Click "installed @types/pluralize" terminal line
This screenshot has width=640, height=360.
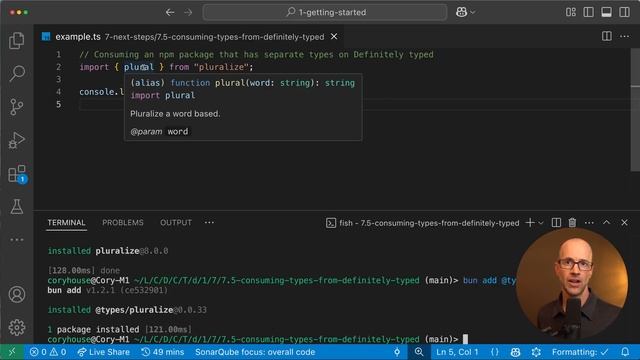127,310
